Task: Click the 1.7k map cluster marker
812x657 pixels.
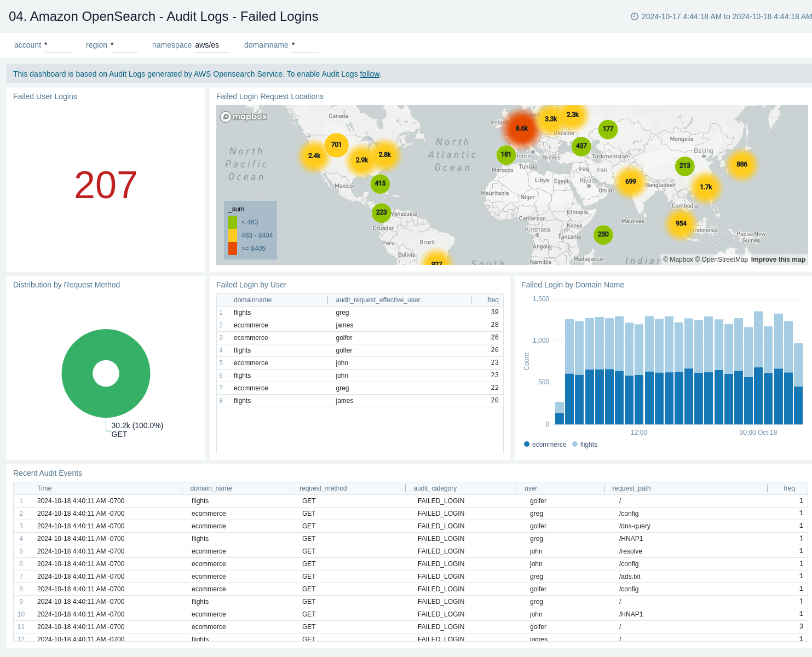Action: [x=706, y=187]
